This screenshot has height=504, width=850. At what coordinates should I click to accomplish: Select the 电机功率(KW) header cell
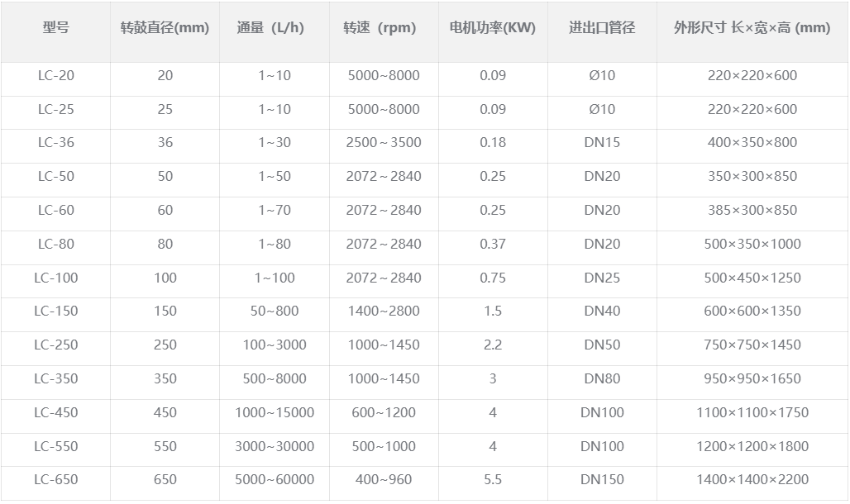pyautogui.click(x=493, y=27)
